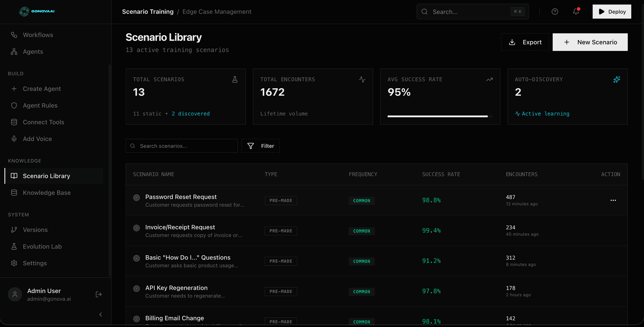Viewport: 644px width, 327px height.
Task: Select Agent Rules in the sidebar
Action: point(40,105)
